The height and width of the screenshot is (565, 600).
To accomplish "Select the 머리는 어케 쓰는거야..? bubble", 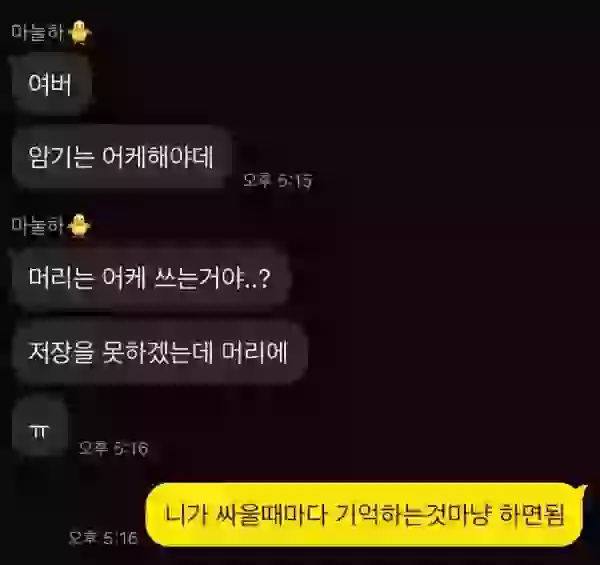I will pyautogui.click(x=151, y=277).
